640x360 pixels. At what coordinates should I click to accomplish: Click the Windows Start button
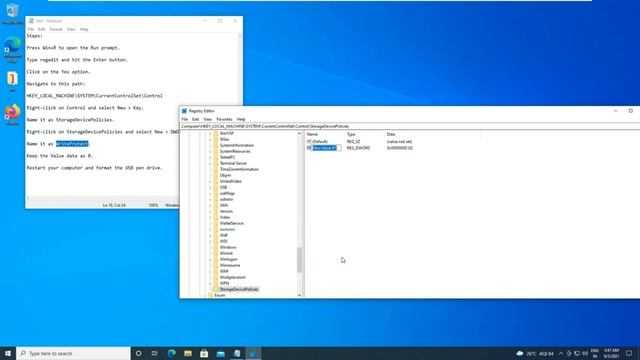tap(8, 353)
